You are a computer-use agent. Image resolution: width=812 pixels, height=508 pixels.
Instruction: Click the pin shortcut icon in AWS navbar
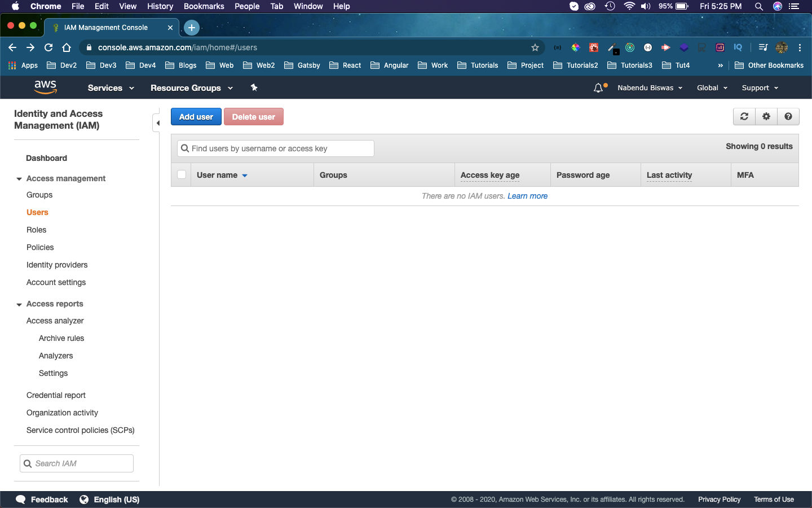(254, 87)
